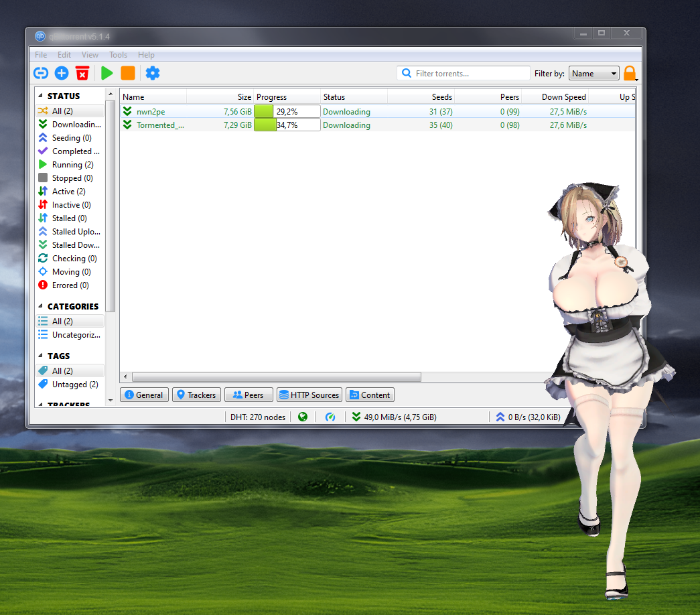The image size is (700, 615).
Task: Click the orange lock UI icon
Action: [630, 73]
